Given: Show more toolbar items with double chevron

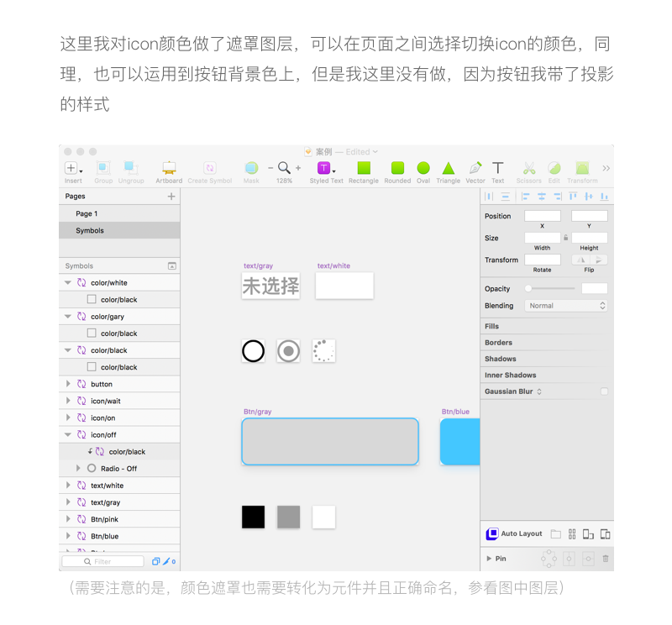Looking at the screenshot, I should [x=606, y=168].
